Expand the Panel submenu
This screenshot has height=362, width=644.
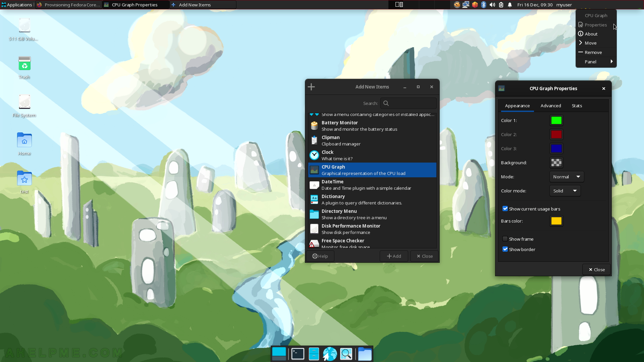(x=596, y=62)
